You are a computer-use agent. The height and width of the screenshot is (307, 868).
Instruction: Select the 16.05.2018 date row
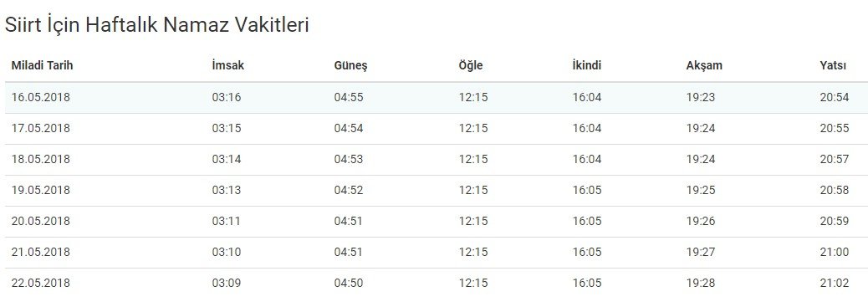click(x=434, y=98)
